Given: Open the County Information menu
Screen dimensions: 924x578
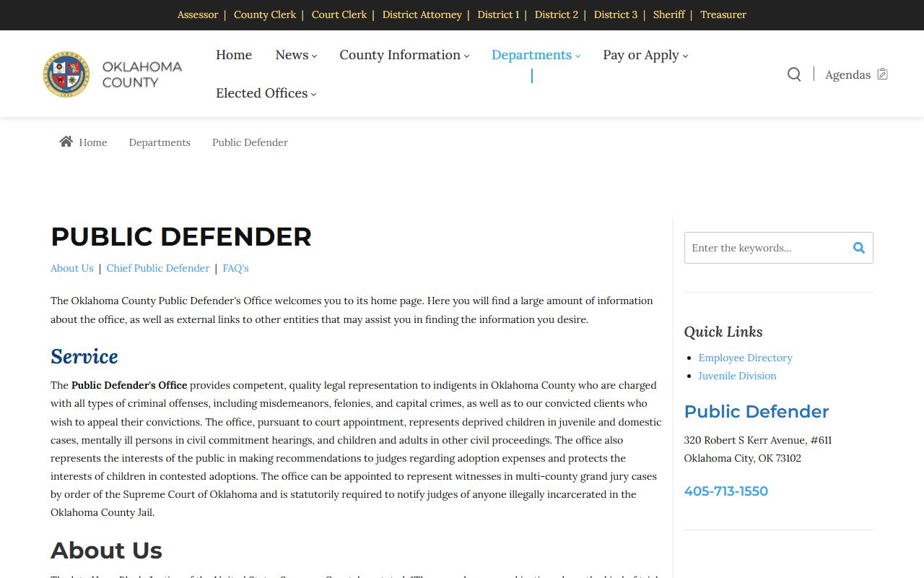Looking at the screenshot, I should [x=400, y=55].
